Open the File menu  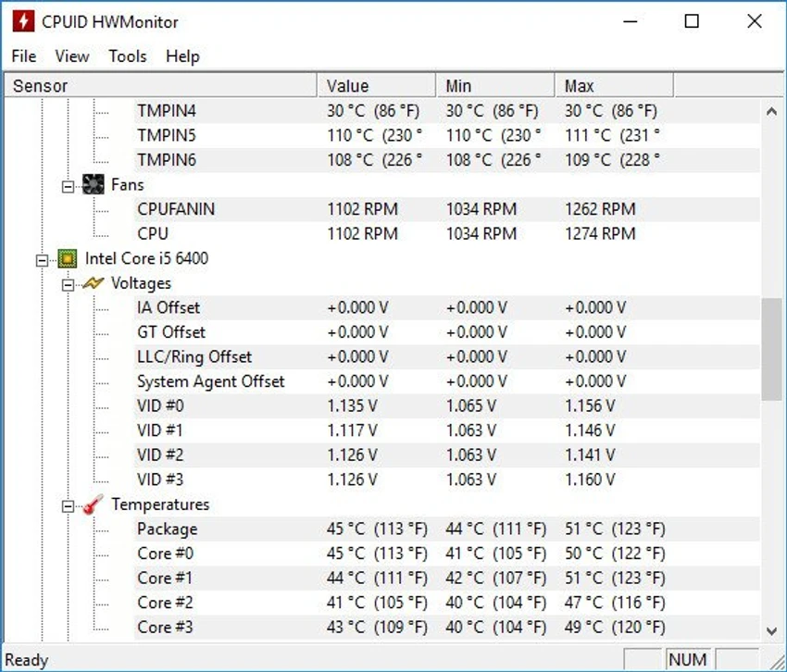(x=23, y=56)
